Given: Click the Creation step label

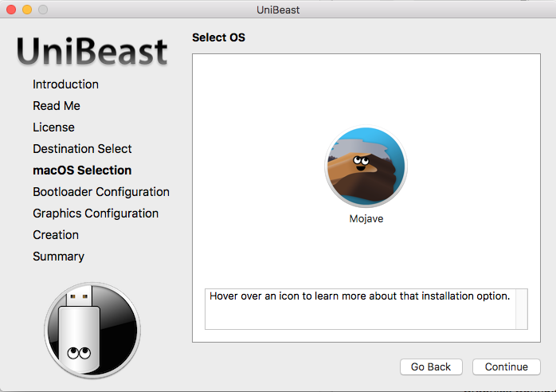Looking at the screenshot, I should click(x=56, y=235).
